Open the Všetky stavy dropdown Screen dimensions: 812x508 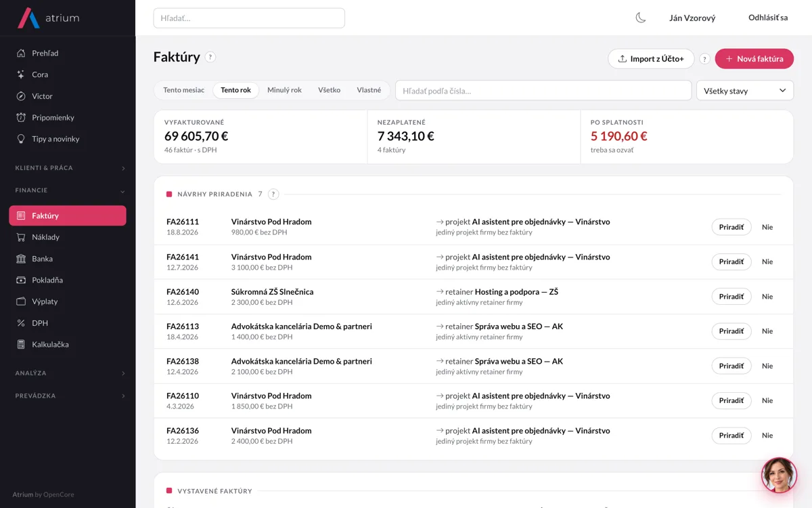click(745, 91)
